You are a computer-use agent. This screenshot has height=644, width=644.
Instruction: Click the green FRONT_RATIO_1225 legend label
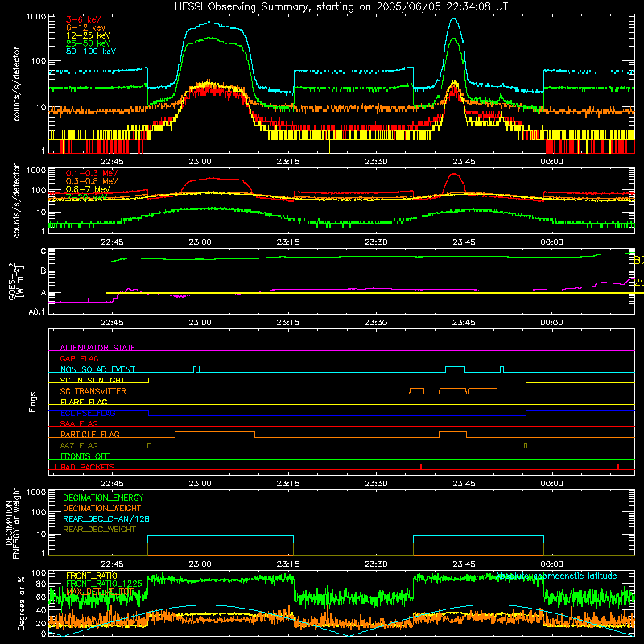coord(104,584)
